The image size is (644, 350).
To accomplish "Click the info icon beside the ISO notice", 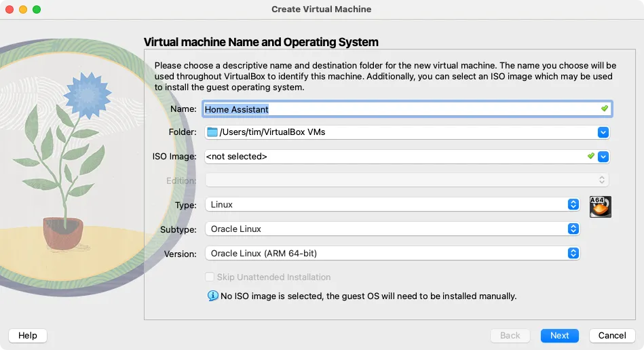I will (x=213, y=296).
